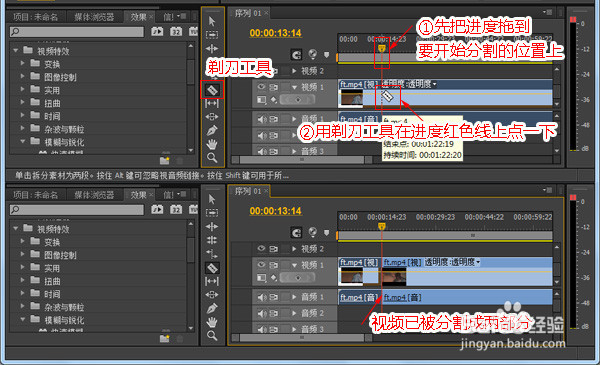This screenshot has height=365, width=600.
Task: Choose the Selection arrow tool in the lower toolbar
Action: click(x=212, y=199)
